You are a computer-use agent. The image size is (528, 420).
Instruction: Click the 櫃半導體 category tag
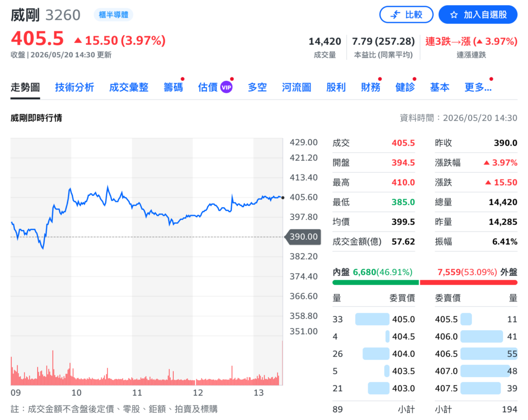pos(113,15)
